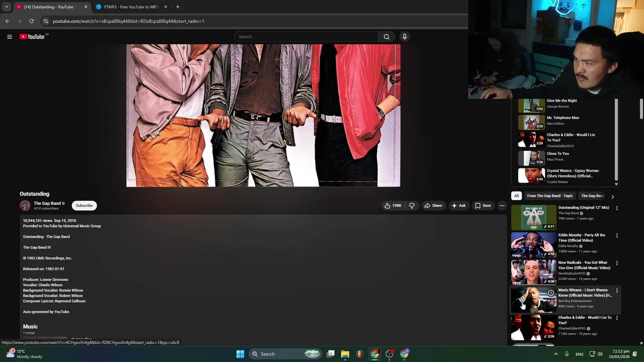Add Mario Winans video to Watch Later
644x362 pixels.
click(x=551, y=293)
